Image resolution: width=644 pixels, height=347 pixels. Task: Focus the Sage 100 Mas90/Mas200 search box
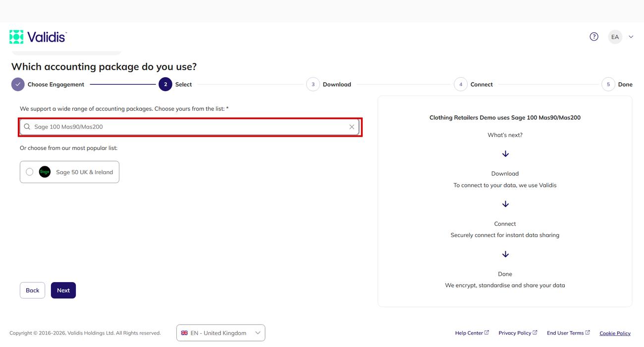tap(190, 127)
